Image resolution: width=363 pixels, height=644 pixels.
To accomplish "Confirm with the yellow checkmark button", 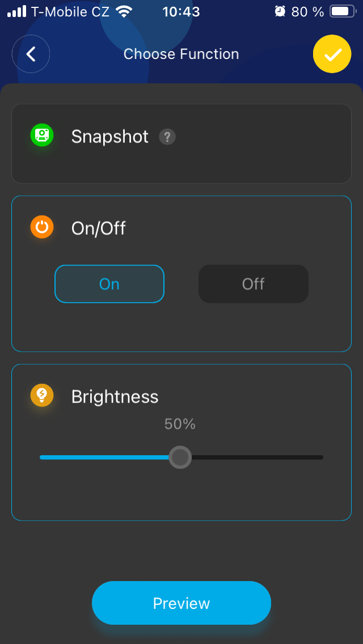I will [332, 54].
